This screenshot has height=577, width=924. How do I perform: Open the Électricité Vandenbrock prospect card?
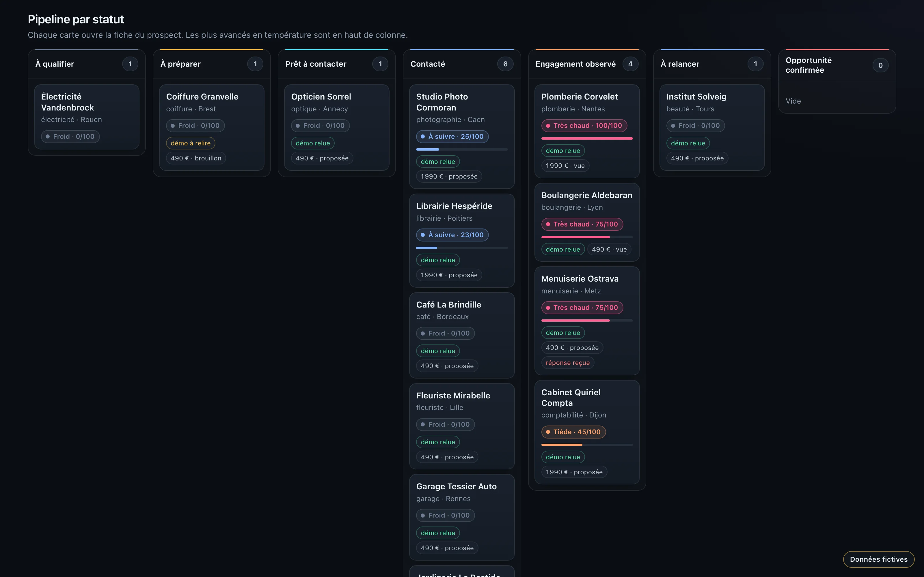click(x=87, y=117)
